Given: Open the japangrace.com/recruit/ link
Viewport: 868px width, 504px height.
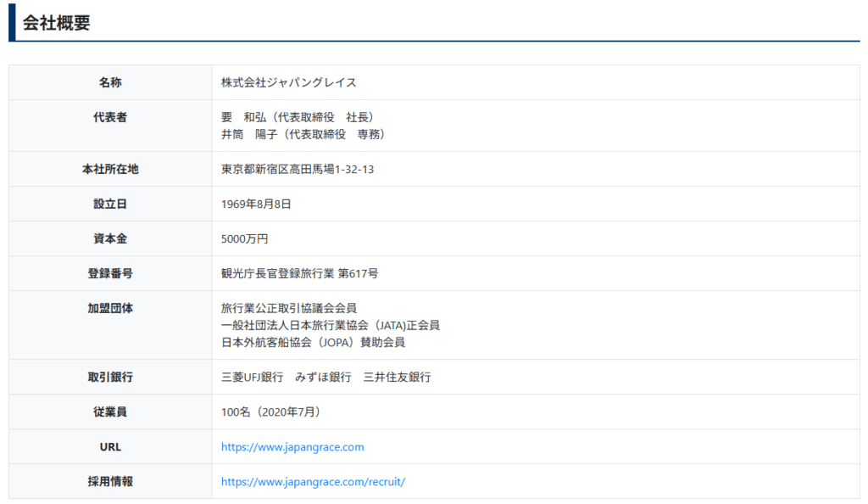Looking at the screenshot, I should [313, 482].
